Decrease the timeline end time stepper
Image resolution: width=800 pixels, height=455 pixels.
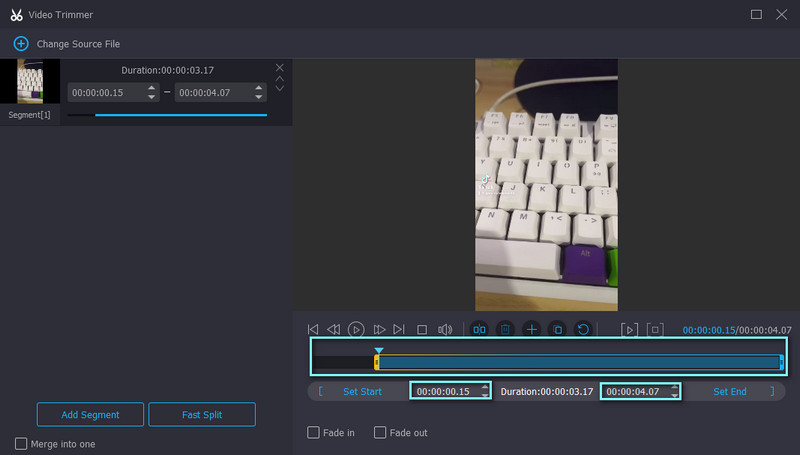coord(674,396)
